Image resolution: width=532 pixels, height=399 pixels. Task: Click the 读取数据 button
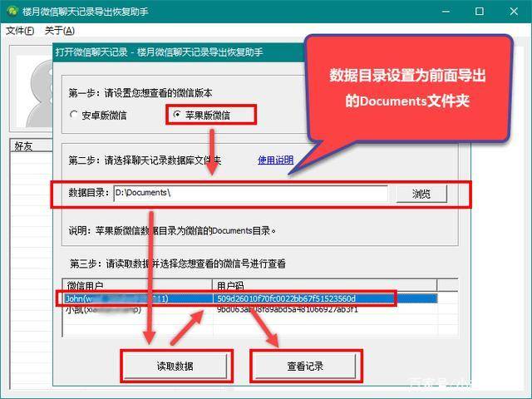[175, 366]
